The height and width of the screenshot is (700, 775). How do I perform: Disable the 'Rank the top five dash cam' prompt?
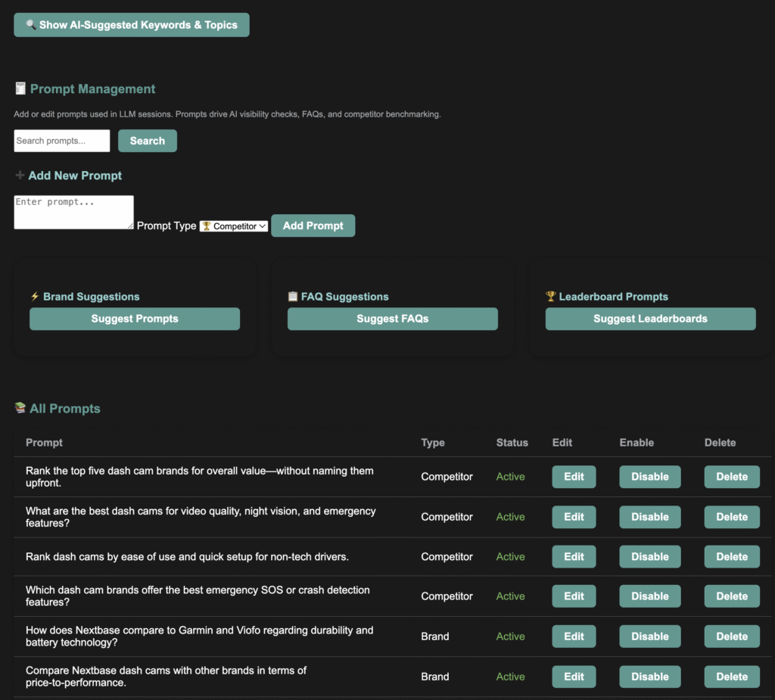(649, 477)
